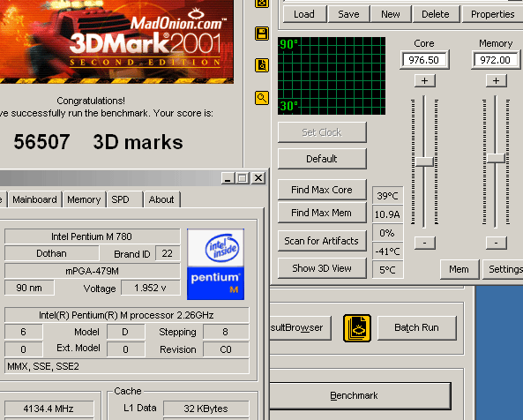
Task: Start Find Max Mem
Action: coord(322,213)
